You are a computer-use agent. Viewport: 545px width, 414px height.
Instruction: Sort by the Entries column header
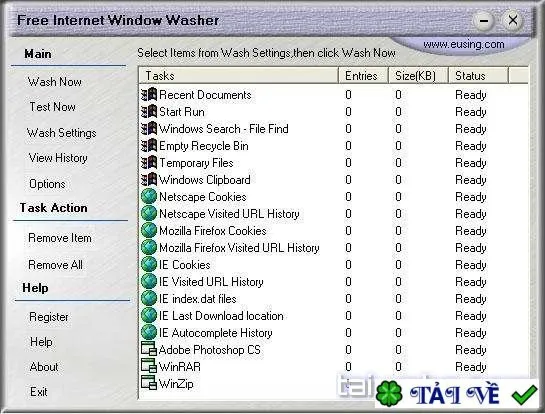pos(363,76)
